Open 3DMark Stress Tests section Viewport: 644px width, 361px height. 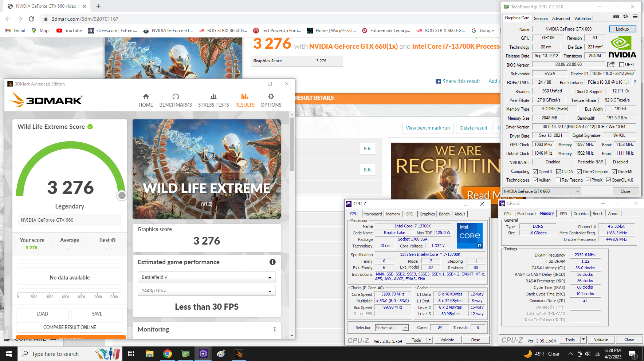(213, 100)
